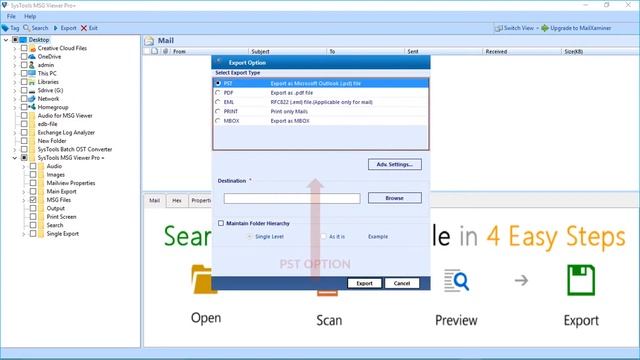
Task: Expand the Creative Cloud Files node
Action: (x=15, y=49)
